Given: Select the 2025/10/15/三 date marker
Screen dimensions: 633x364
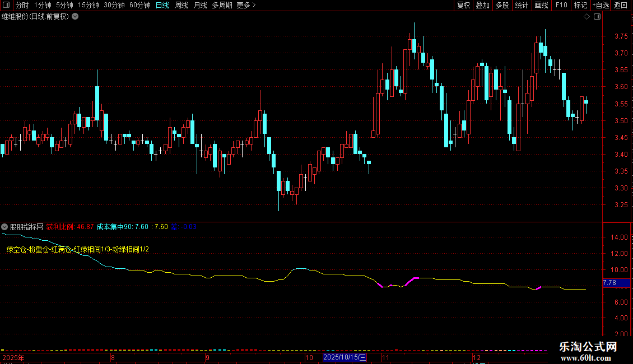Looking at the screenshot, I should 345,357.
